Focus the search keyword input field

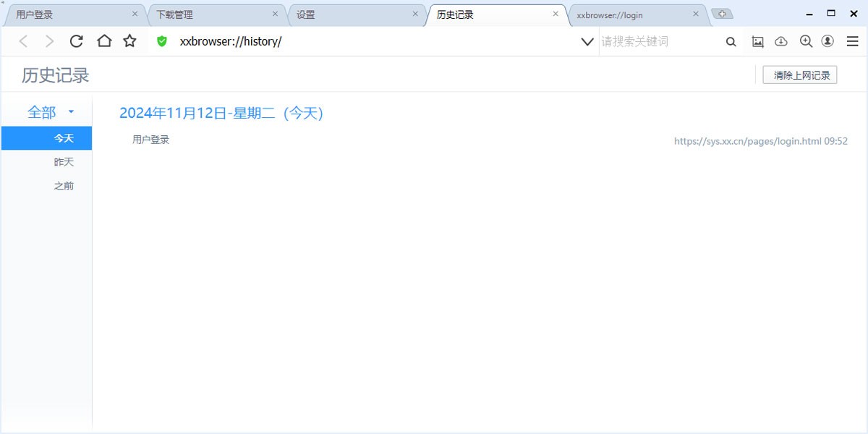tap(660, 42)
